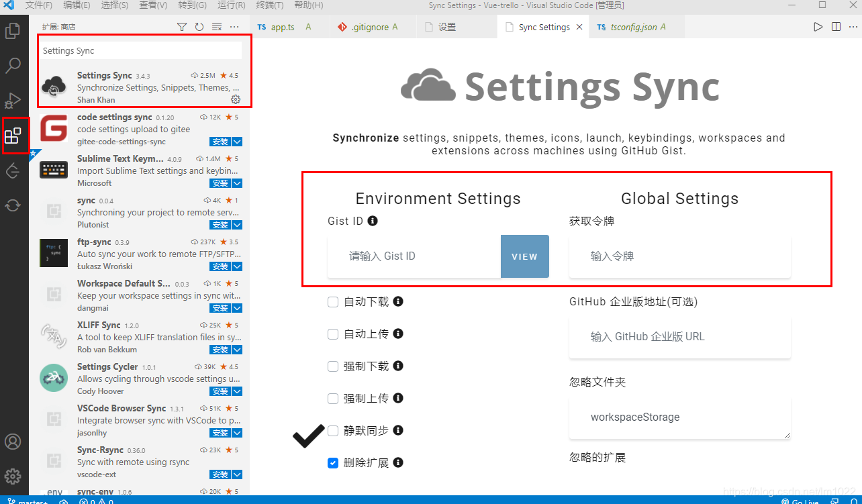The image size is (862, 504).
Task: Open the 终端(T) menu
Action: click(270, 5)
